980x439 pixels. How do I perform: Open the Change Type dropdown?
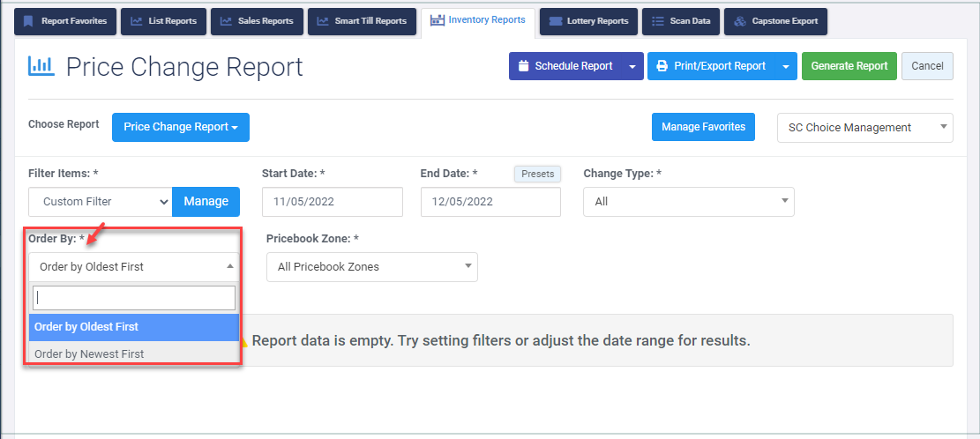pyautogui.click(x=689, y=202)
